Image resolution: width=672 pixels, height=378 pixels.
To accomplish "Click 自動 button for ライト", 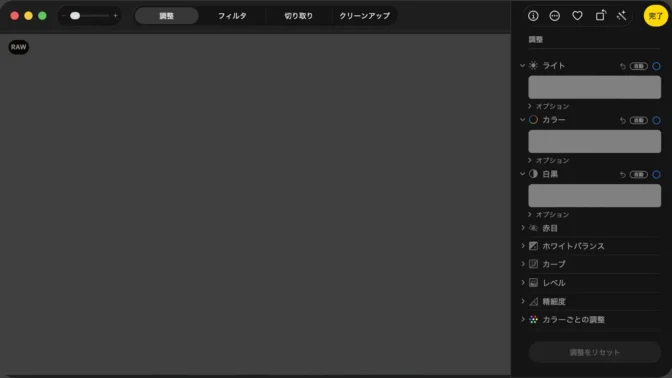I will point(639,66).
